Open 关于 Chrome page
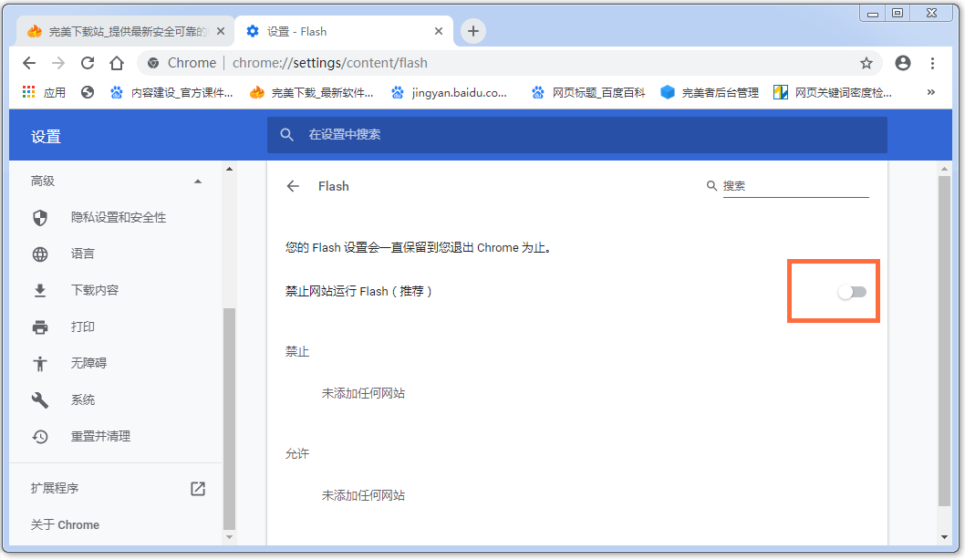Screen dimensions: 965x560 click(66, 525)
